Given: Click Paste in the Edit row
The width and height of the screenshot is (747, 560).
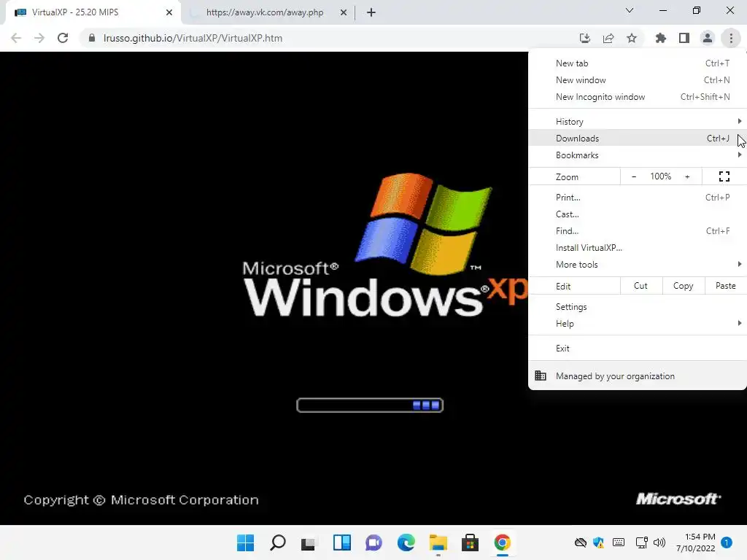Looking at the screenshot, I should click(x=726, y=286).
